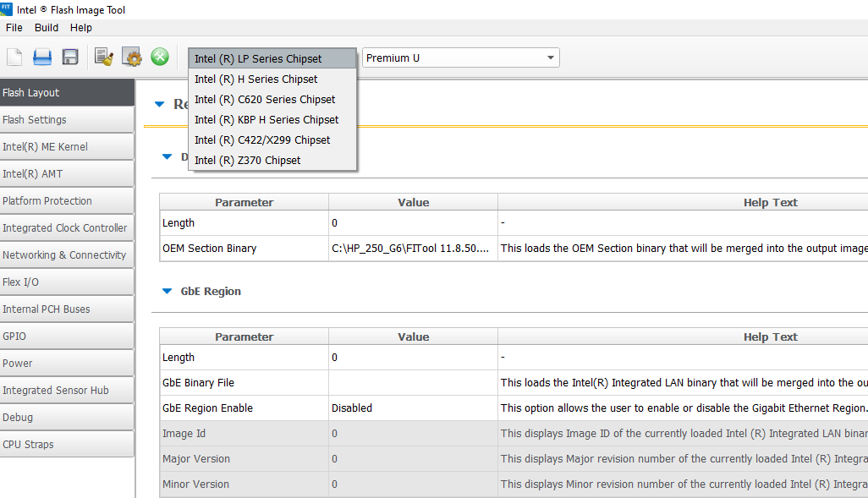This screenshot has height=498, width=868.
Task: Open Integrated Clock Controller tab
Action: point(67,228)
